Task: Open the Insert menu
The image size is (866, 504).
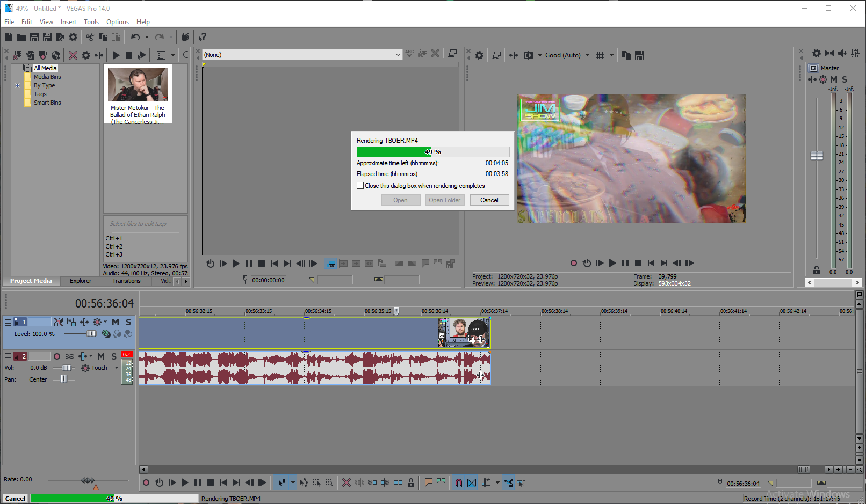Action: tap(68, 22)
